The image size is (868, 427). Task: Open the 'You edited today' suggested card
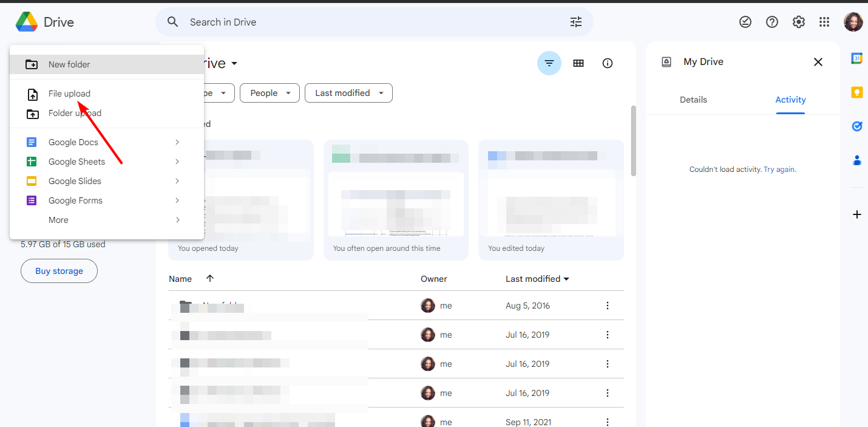pyautogui.click(x=551, y=200)
